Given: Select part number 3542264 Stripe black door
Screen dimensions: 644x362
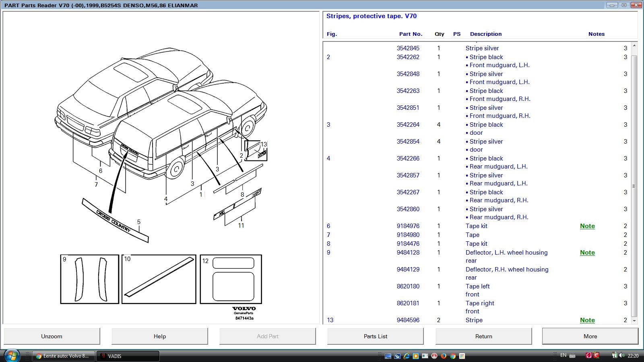Looking at the screenshot, I should click(x=408, y=125).
